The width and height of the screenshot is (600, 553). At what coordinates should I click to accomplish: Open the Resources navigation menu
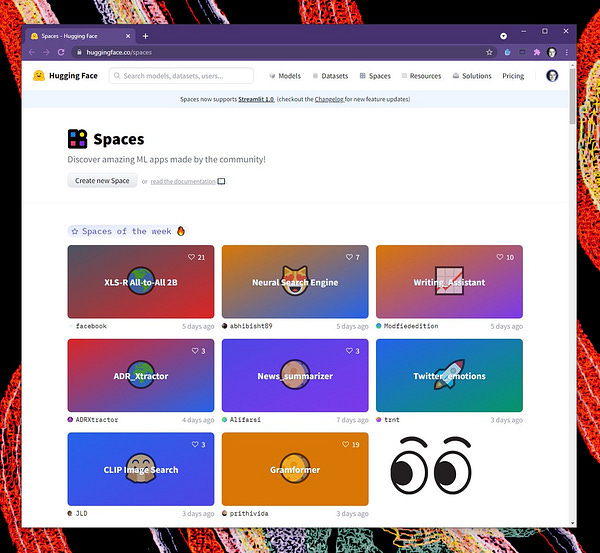(420, 76)
